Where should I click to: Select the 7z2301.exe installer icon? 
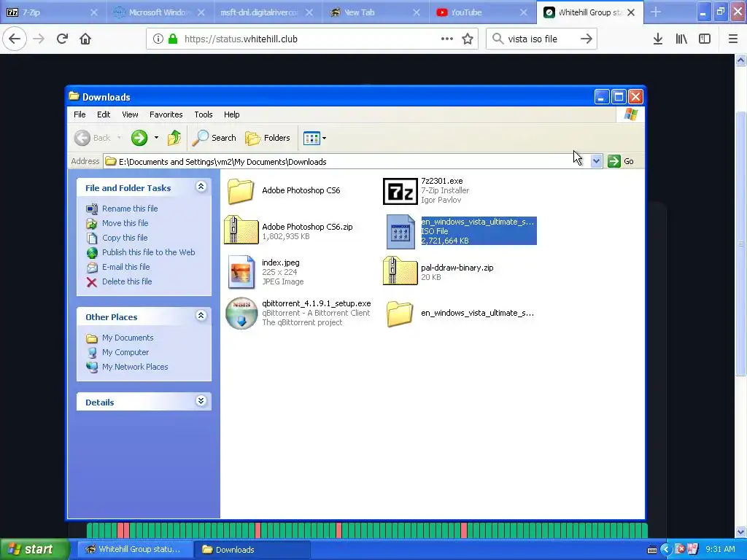400,192
